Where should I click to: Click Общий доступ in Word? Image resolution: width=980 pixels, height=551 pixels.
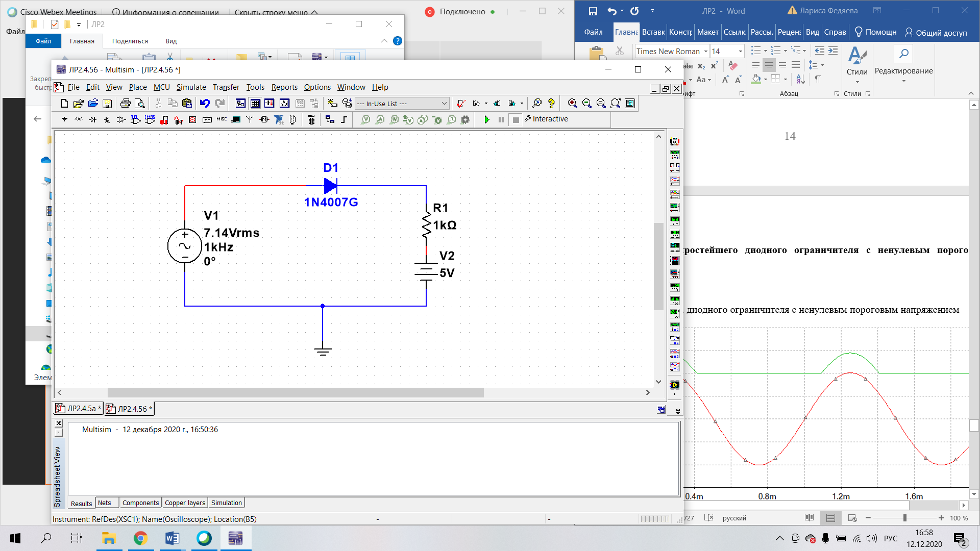936,33
